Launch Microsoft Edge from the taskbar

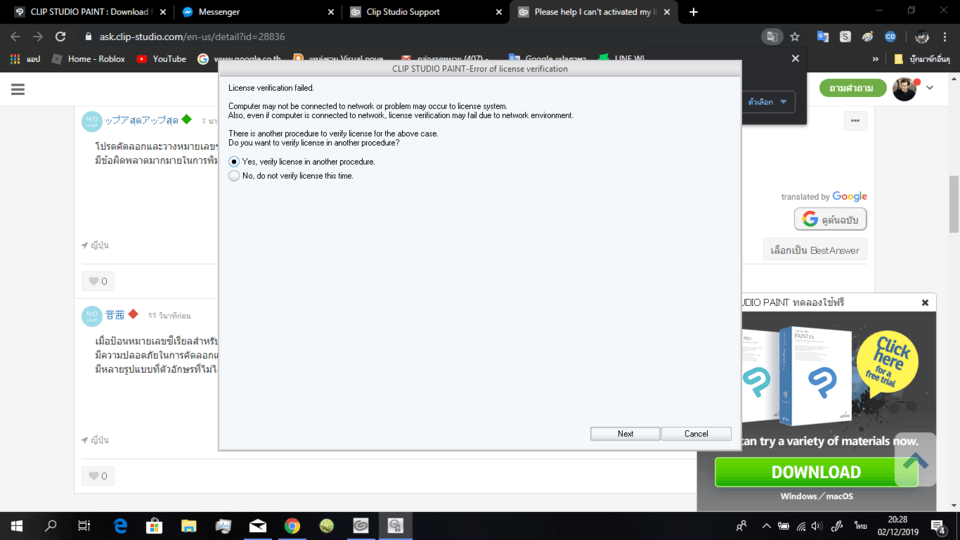(x=120, y=526)
